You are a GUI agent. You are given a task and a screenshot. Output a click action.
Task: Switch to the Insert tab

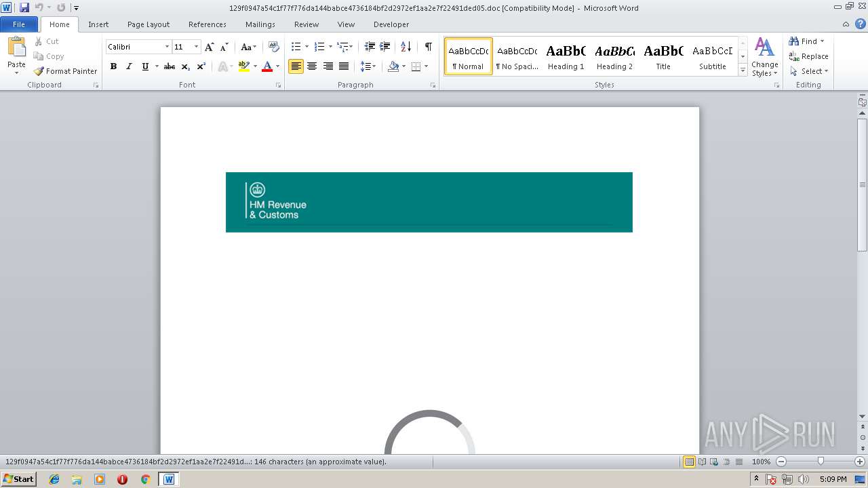98,24
